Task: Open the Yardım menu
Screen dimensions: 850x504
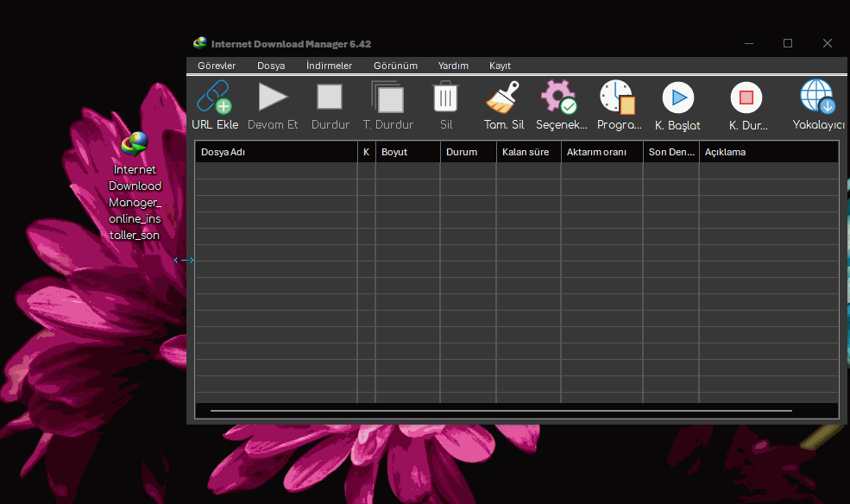Action: tap(453, 66)
